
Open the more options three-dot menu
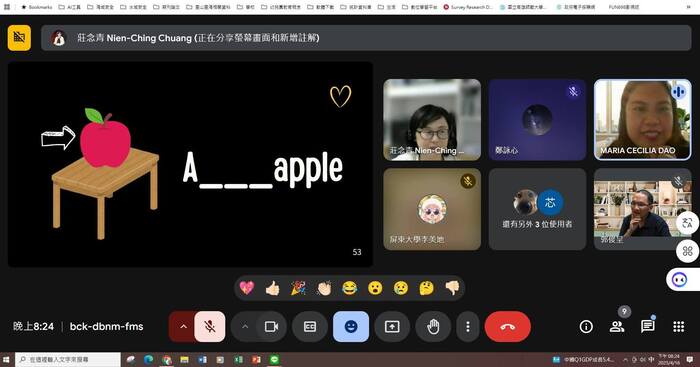[x=467, y=327]
